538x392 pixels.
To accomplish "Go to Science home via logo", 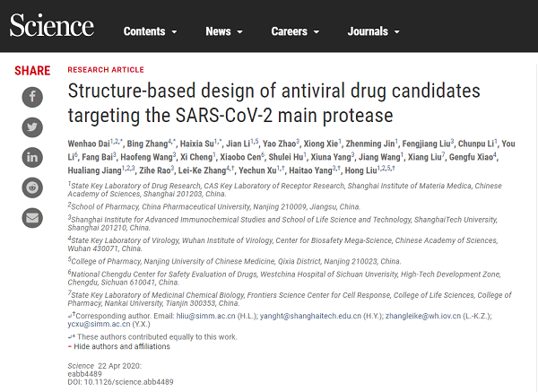I will pos(52,26).
